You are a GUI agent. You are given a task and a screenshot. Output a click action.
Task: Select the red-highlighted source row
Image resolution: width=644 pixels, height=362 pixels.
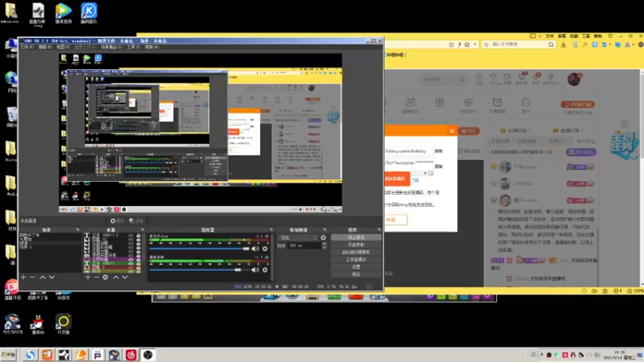click(114, 267)
